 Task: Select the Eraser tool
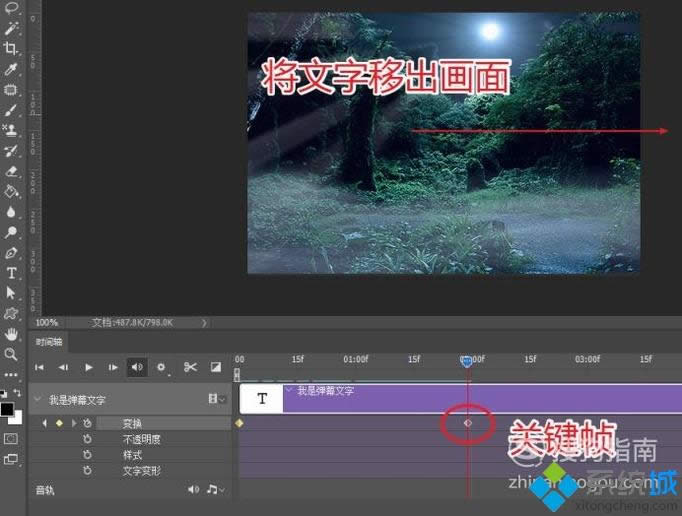coord(11,171)
